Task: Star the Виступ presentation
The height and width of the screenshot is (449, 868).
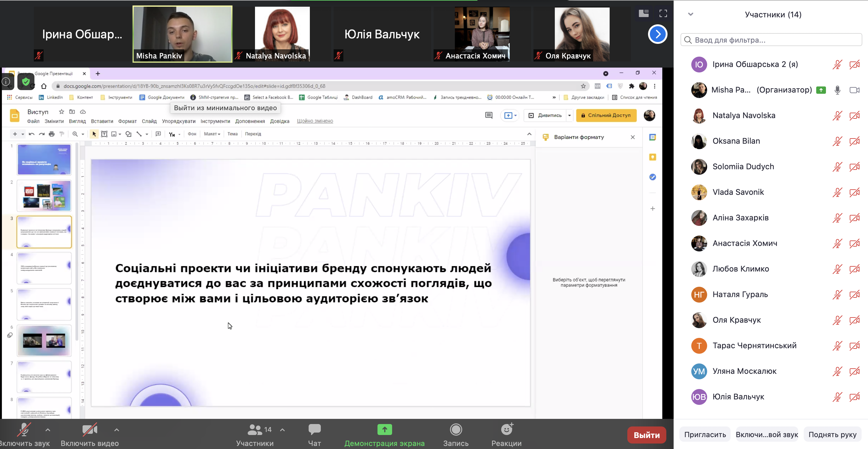Action: click(61, 112)
